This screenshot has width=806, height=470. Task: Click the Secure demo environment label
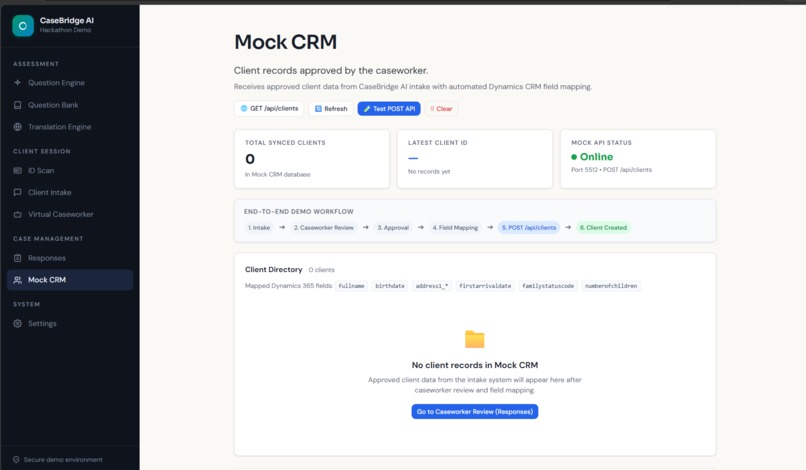(63, 460)
